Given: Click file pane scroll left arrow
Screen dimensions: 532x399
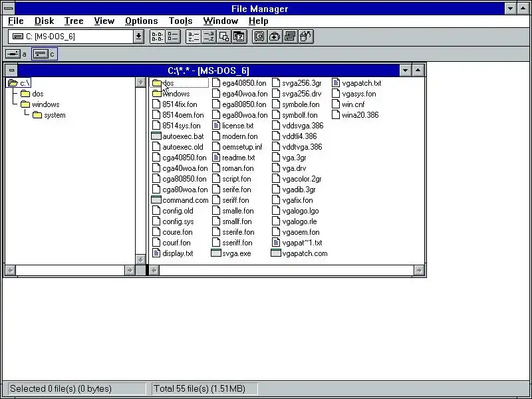Looking at the screenshot, I should 154,271.
